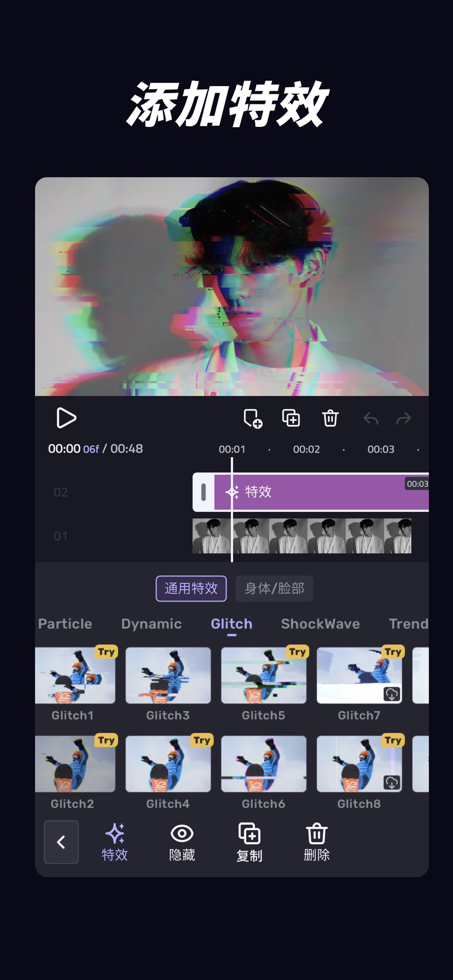Click the Try badge on Glitch7
Image resolution: width=453 pixels, height=980 pixels.
coord(393,652)
